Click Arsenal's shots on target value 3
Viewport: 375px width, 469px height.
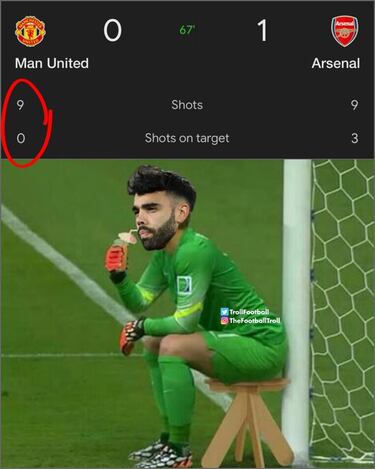(355, 138)
